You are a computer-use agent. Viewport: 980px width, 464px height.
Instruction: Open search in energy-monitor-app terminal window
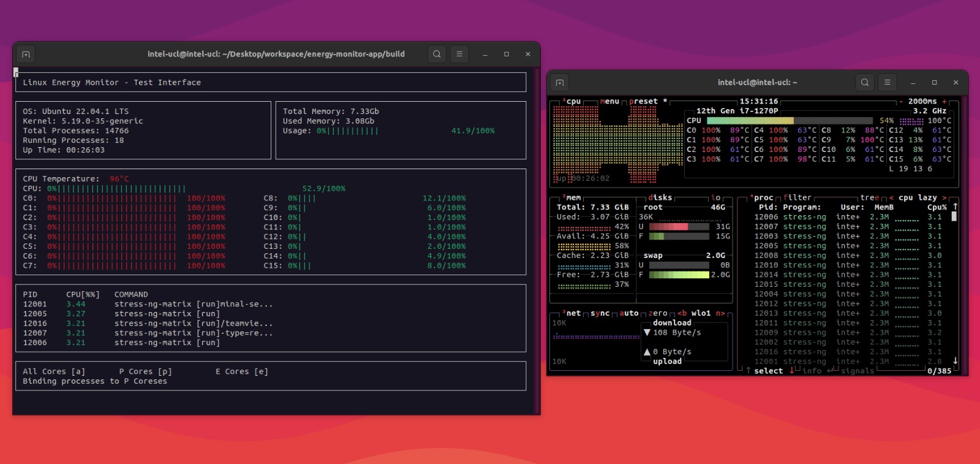point(437,54)
